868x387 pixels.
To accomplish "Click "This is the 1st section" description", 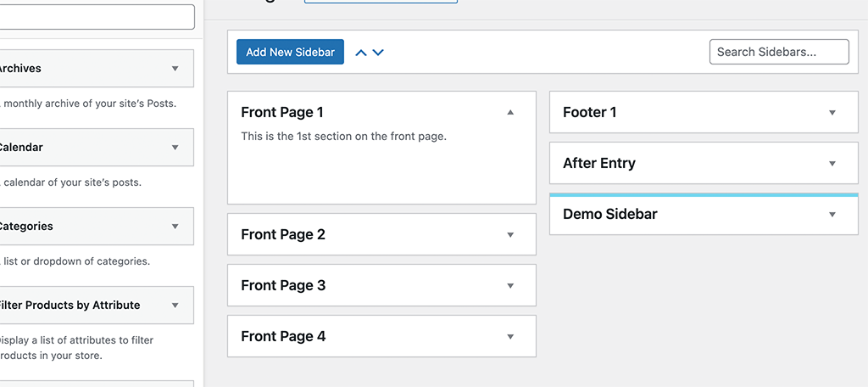I will [344, 137].
